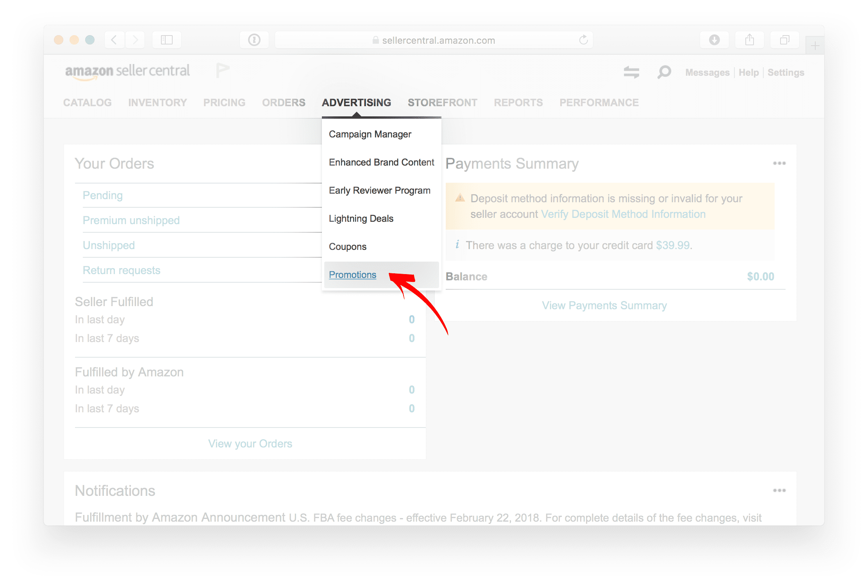
Task: Open the Storefront menu
Action: [443, 103]
